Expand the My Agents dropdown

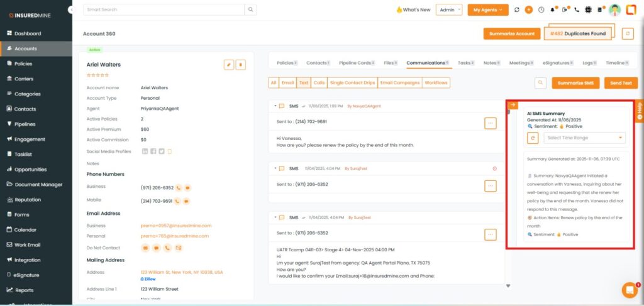click(x=488, y=10)
